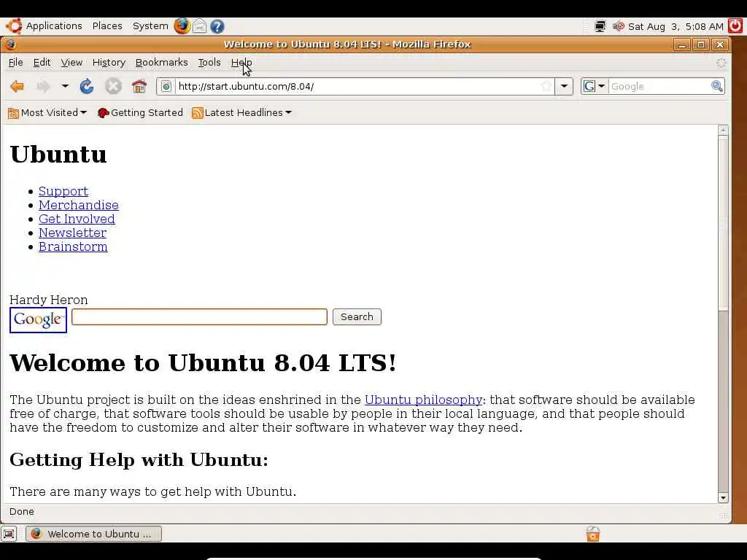
Task: Click the network monitor tray icon
Action: [x=600, y=26]
